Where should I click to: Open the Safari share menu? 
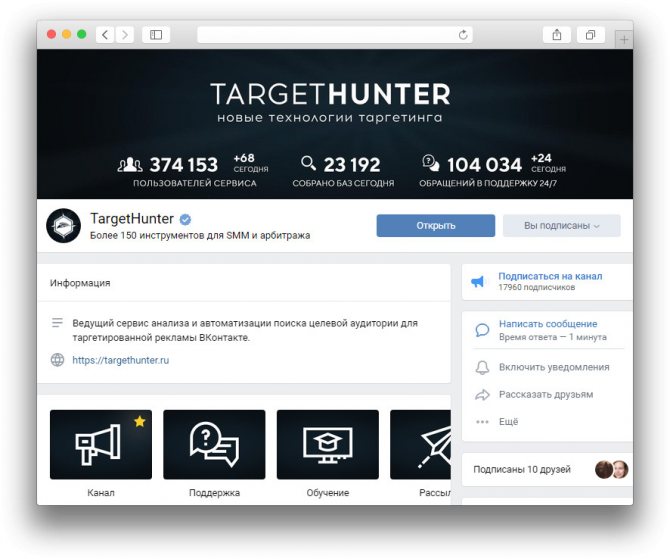tap(556, 35)
